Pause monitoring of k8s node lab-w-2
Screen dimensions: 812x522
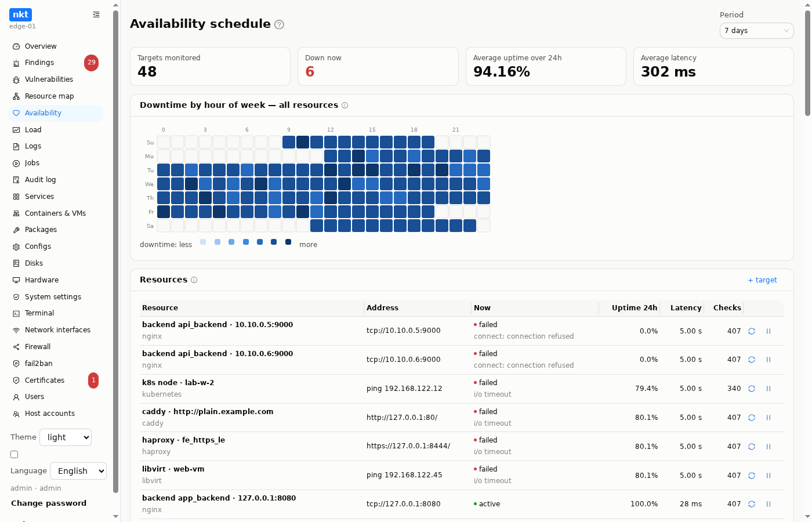coord(768,389)
